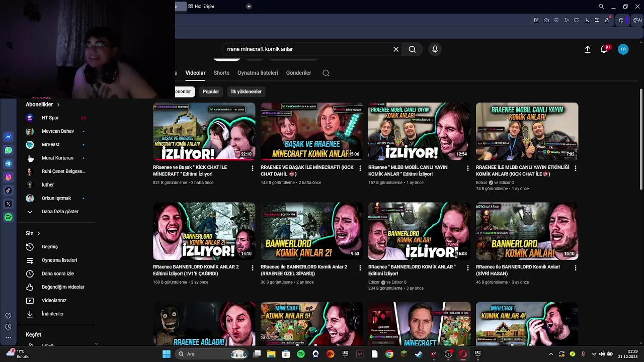Switch to the Shorts tab
Screen dimensions: 644x362
[221, 73]
